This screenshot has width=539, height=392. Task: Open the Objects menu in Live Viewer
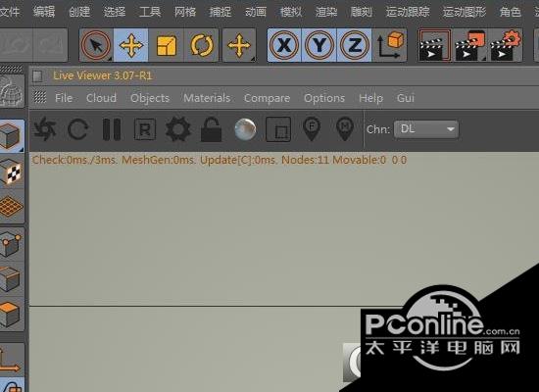coord(150,98)
